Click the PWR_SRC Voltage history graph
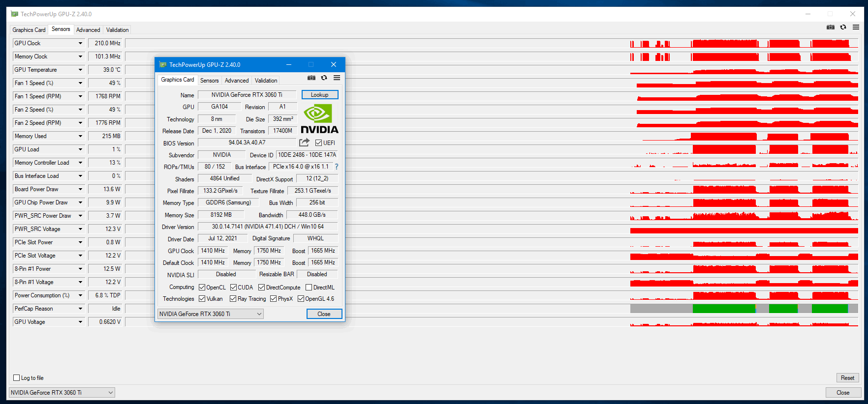This screenshot has height=404, width=868. [x=492, y=229]
